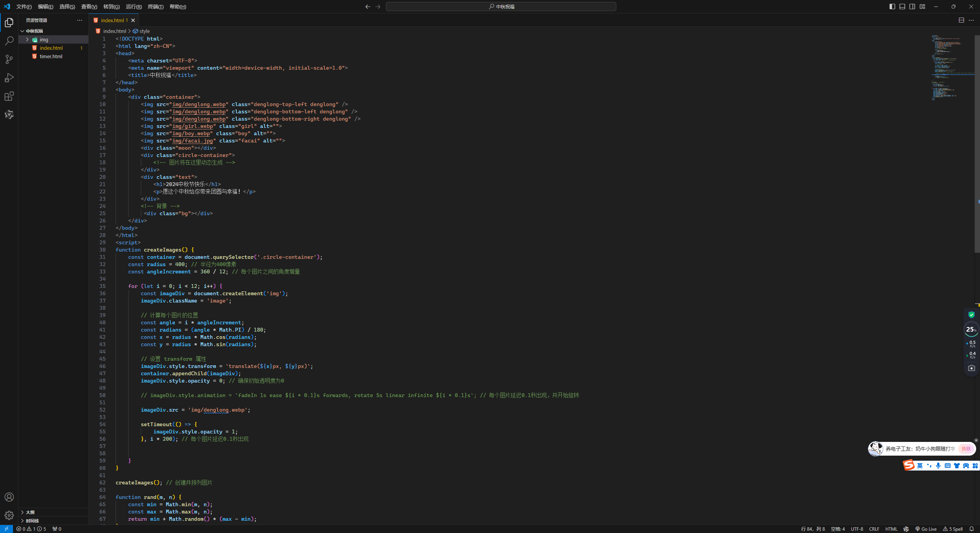Expand the 大纲 outline section
Viewport: 980px width, 533px height.
(x=30, y=512)
